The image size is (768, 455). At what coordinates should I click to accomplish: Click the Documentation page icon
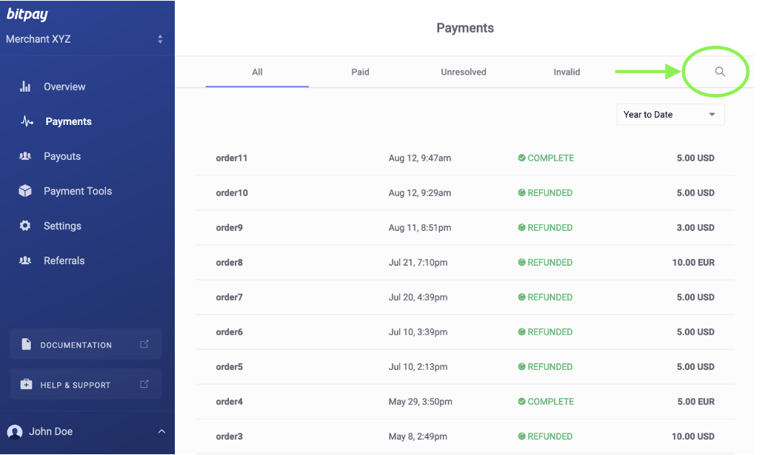point(26,344)
